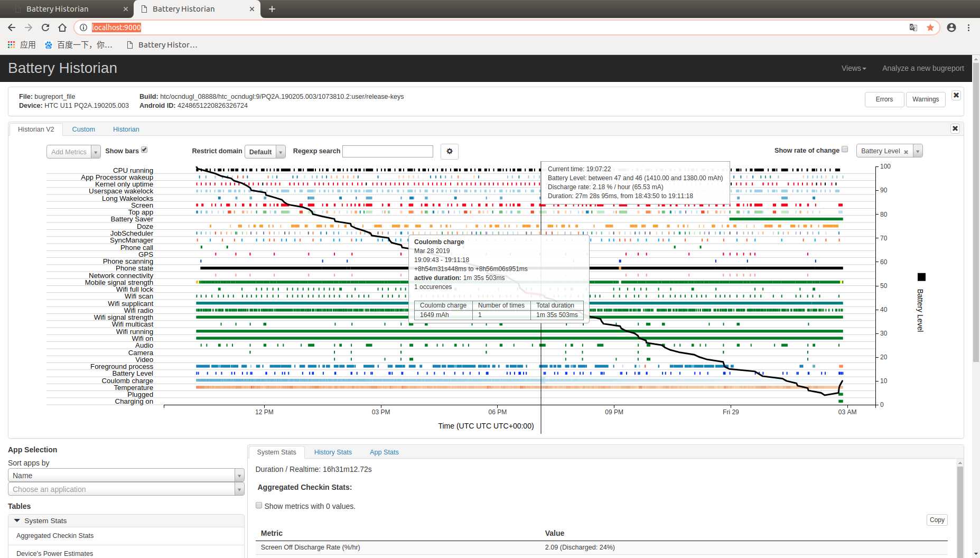This screenshot has width=980, height=558.
Task: Go back using browser back arrow
Action: click(12, 27)
